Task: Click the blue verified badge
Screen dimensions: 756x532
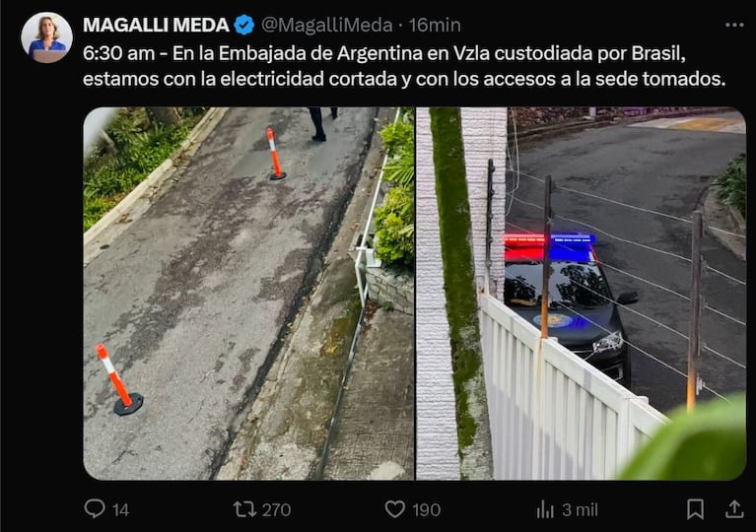Action: point(244,25)
